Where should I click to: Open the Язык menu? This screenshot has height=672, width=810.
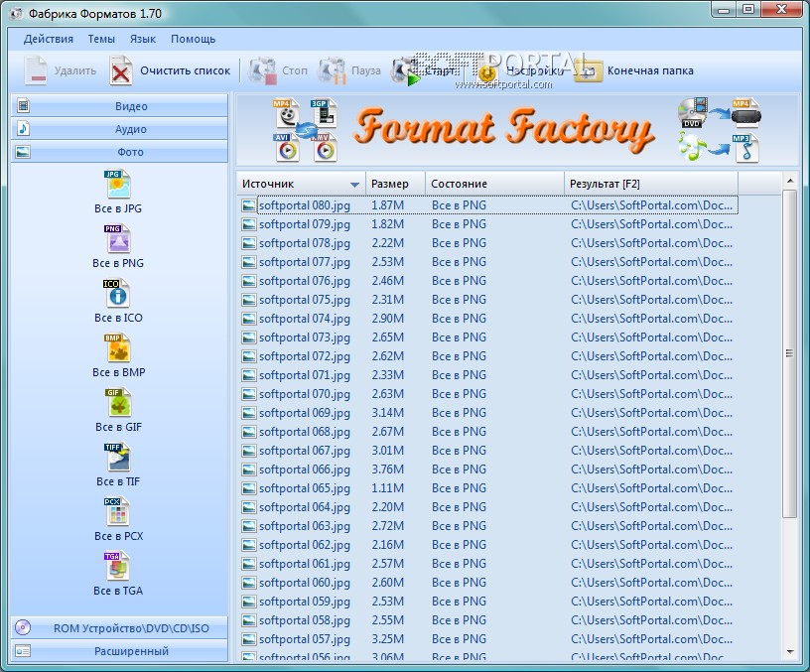(x=143, y=40)
